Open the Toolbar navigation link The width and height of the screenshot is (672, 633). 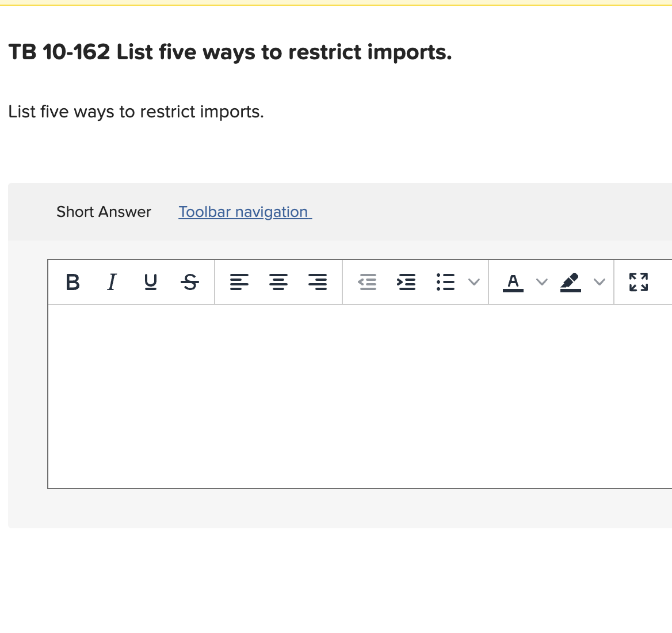(245, 212)
